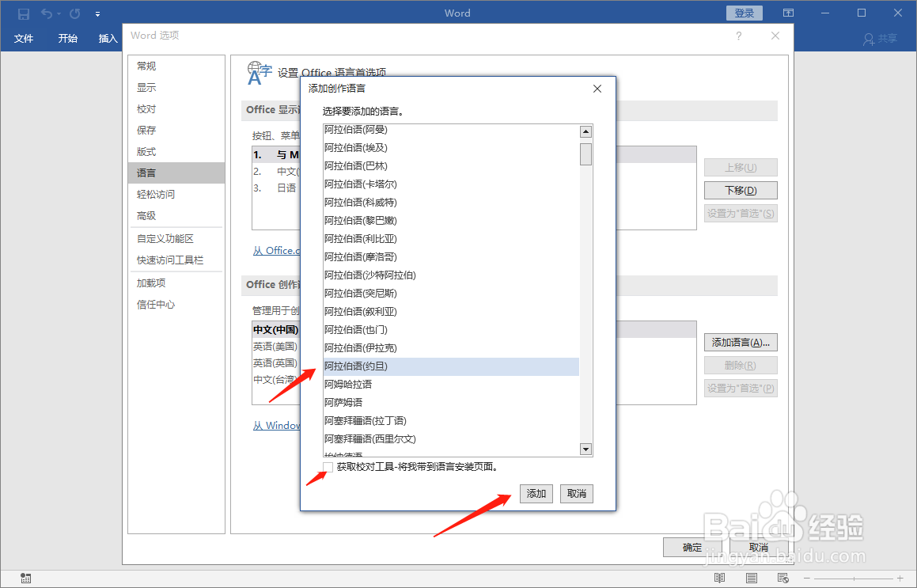Select 阿拉伯语(阿曼) in the list
Image resolution: width=917 pixels, height=588 pixels.
coord(451,129)
